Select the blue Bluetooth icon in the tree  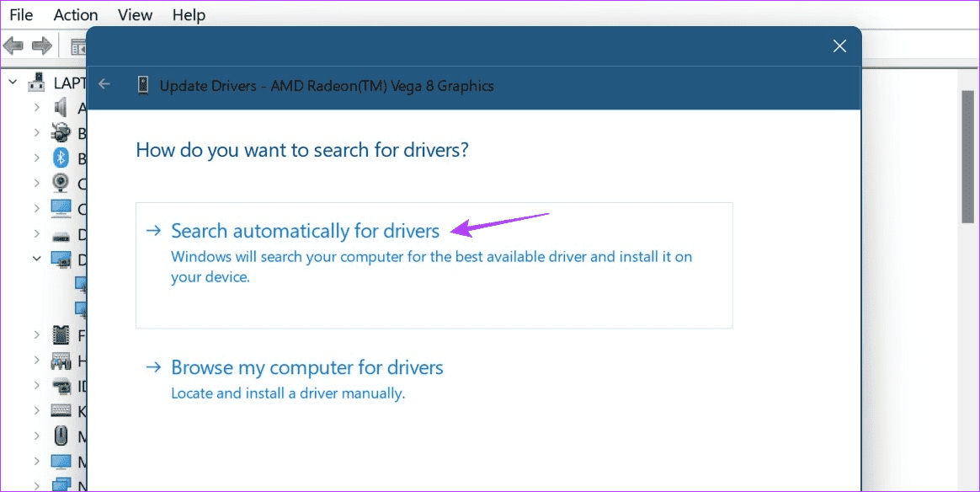[x=61, y=158]
